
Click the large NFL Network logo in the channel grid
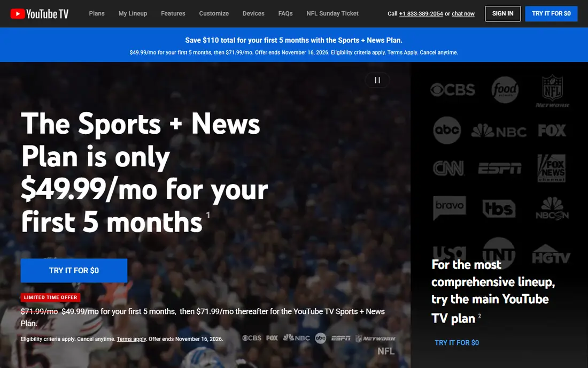tap(552, 91)
